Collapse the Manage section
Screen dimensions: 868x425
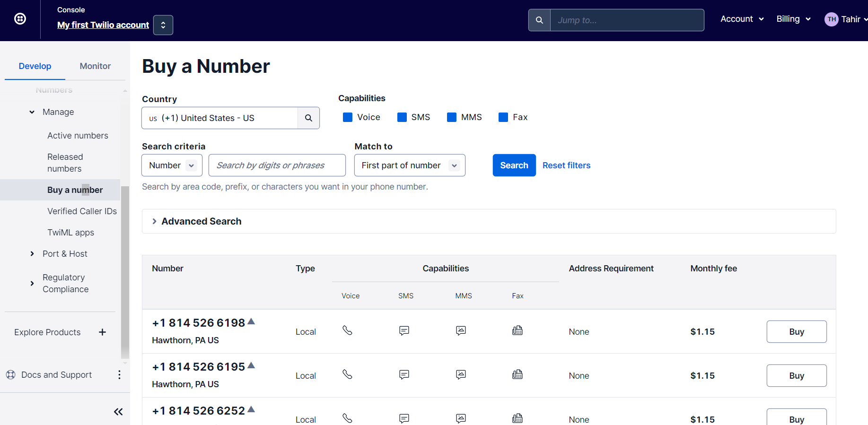click(32, 112)
